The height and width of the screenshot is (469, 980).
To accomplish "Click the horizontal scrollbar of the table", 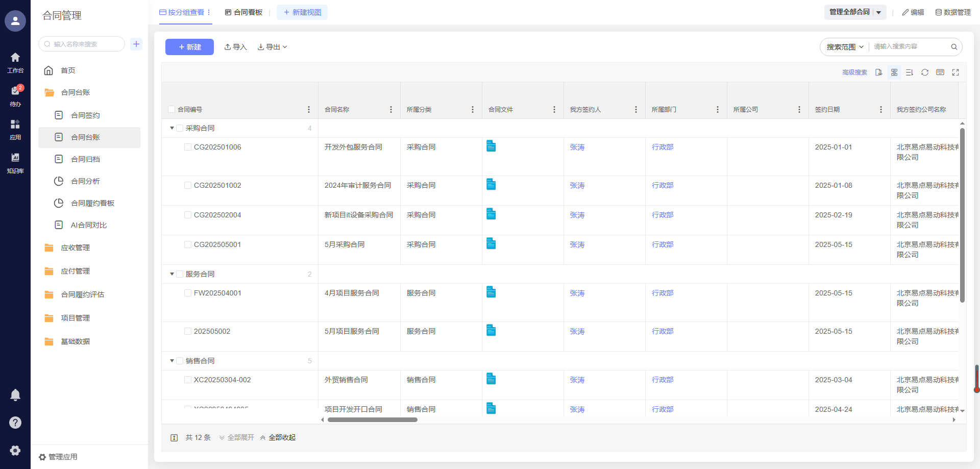I will [373, 419].
